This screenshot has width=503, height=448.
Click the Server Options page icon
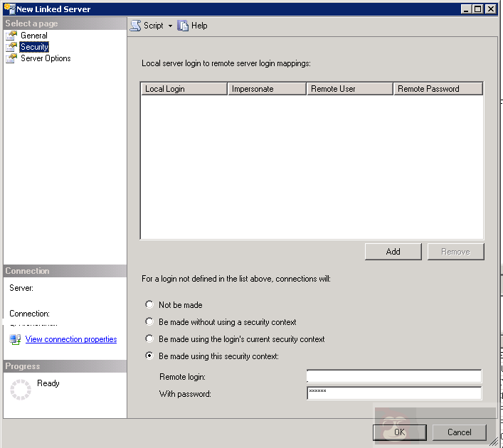coord(11,58)
